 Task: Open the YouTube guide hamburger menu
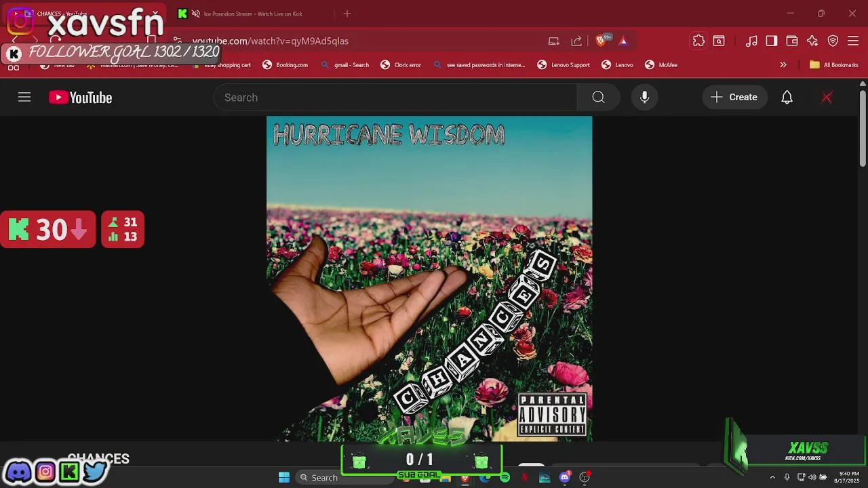[x=24, y=98]
